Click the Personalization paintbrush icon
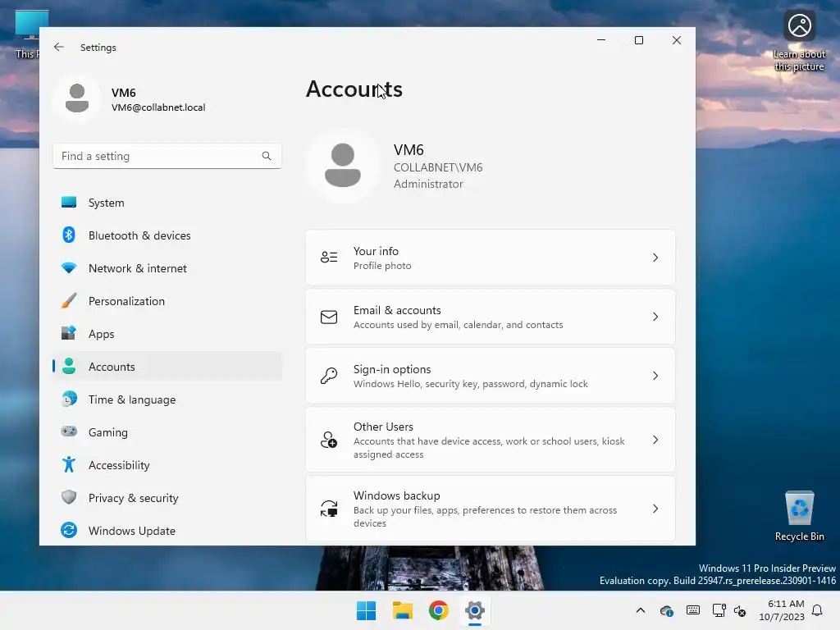Viewport: 840px width, 630px height. coord(69,300)
